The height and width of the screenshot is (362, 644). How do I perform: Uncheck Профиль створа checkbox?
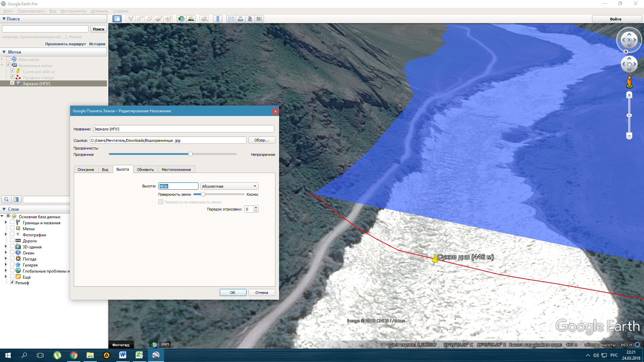coord(12,77)
